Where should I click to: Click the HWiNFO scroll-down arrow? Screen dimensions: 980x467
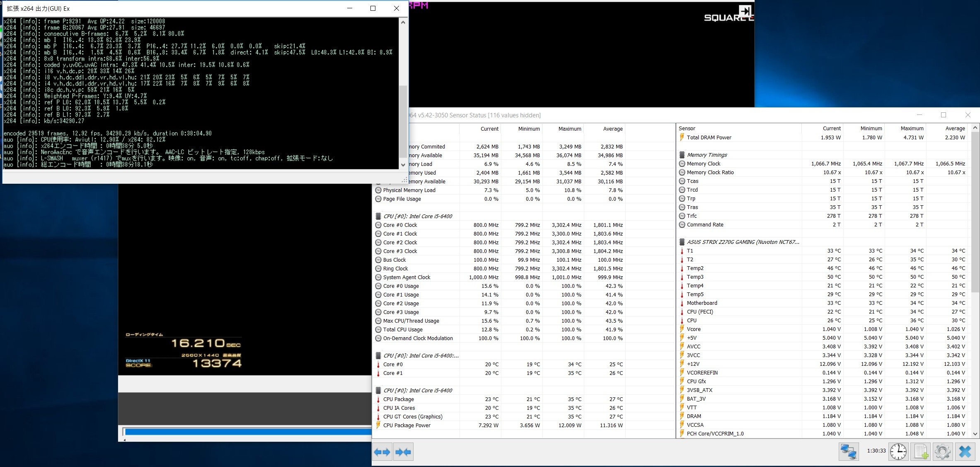(975, 434)
